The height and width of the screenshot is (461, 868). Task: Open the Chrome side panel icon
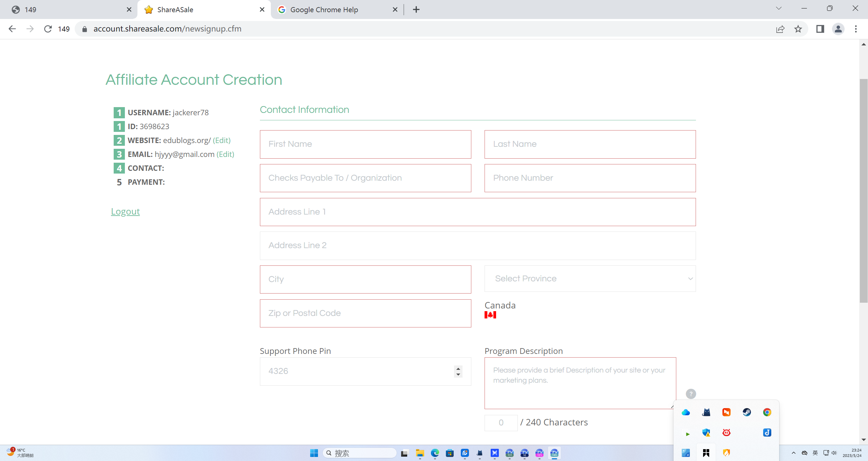click(x=820, y=29)
